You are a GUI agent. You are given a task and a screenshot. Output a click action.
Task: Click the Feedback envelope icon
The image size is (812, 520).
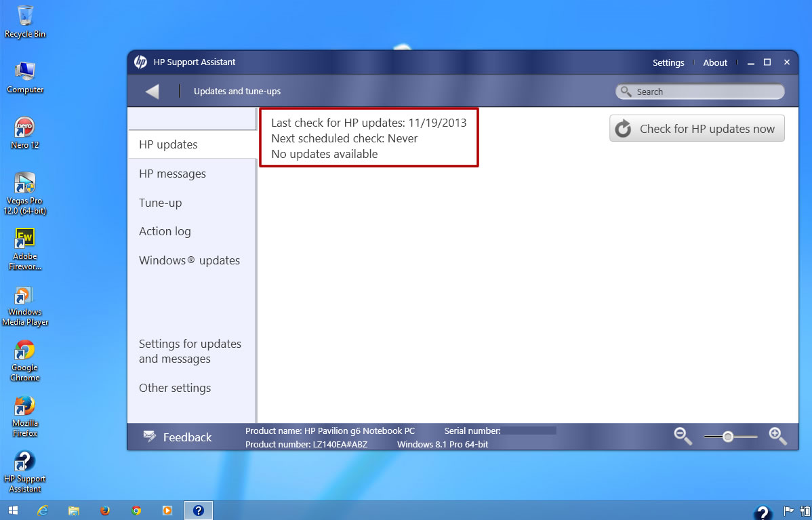pyautogui.click(x=150, y=437)
